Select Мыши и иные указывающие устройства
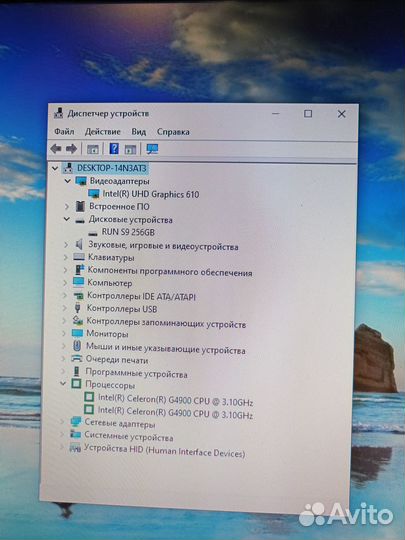 [166, 348]
